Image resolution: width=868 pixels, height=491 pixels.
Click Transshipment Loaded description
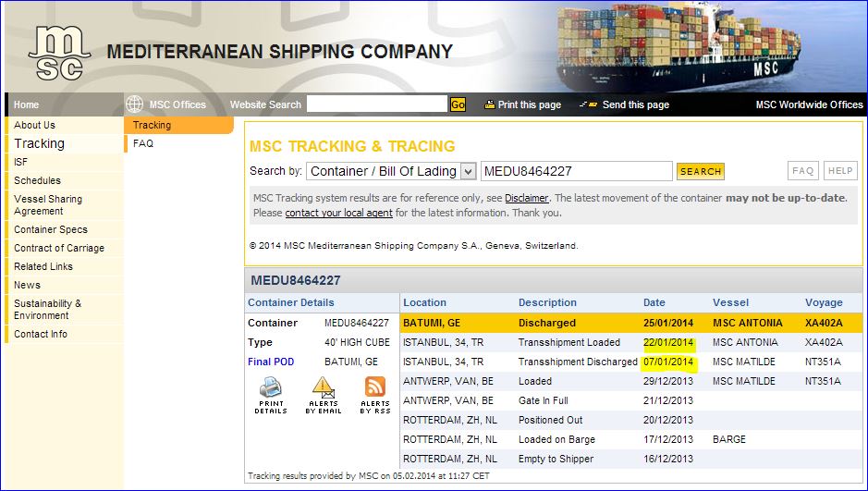(x=569, y=343)
